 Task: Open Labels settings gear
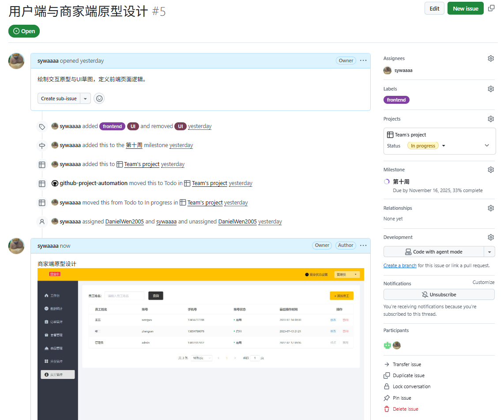pyautogui.click(x=490, y=89)
